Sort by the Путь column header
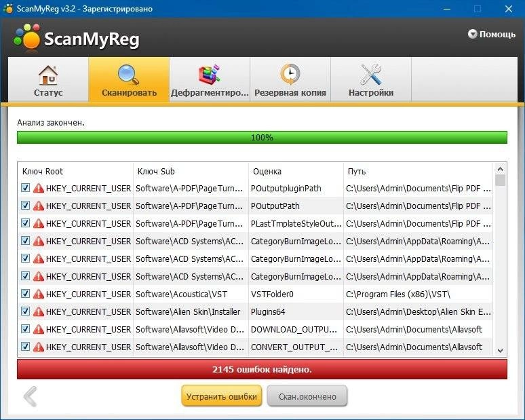This screenshot has height=420, width=525. pyautogui.click(x=419, y=172)
